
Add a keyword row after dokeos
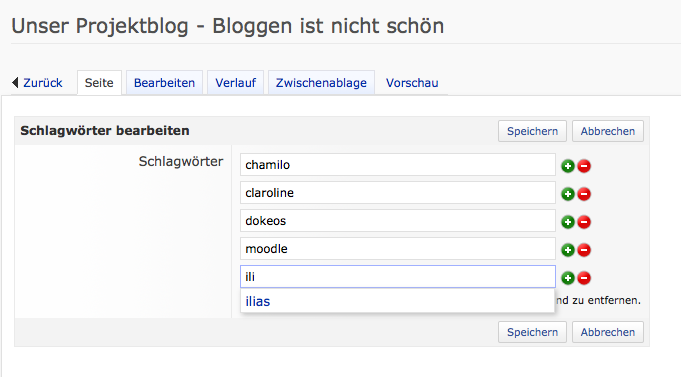[568, 222]
